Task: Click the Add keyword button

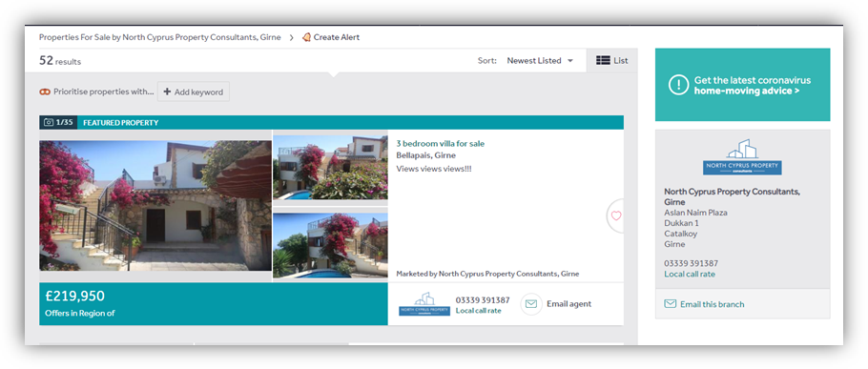Action: (x=194, y=92)
